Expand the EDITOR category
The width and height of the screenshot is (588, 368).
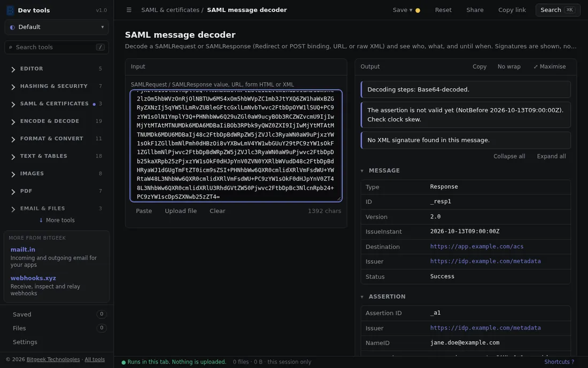57,68
